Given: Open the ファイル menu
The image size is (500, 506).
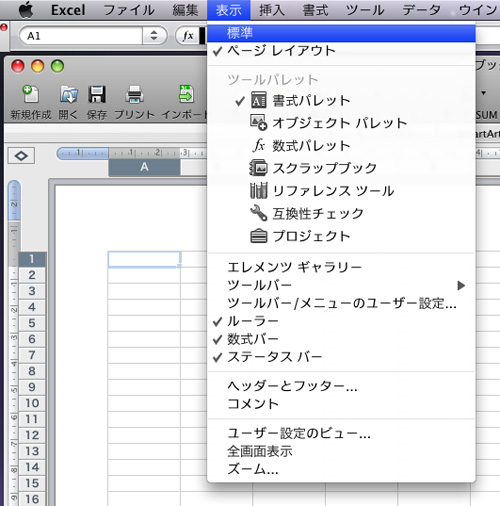Looking at the screenshot, I should pos(129,10).
